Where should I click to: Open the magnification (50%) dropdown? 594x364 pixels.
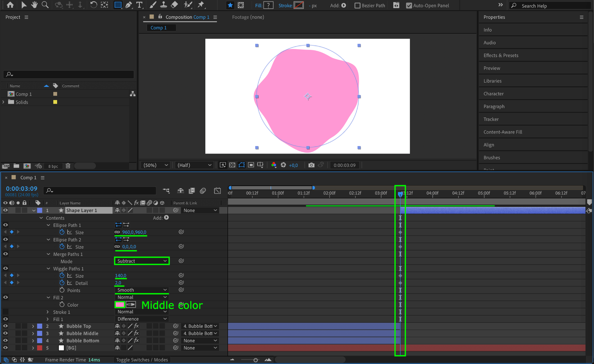pyautogui.click(x=156, y=165)
